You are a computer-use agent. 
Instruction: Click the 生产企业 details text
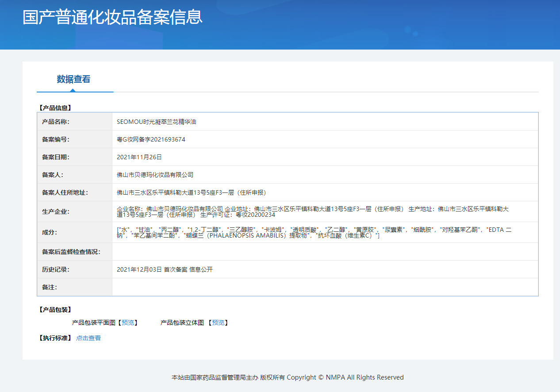tap(313, 211)
